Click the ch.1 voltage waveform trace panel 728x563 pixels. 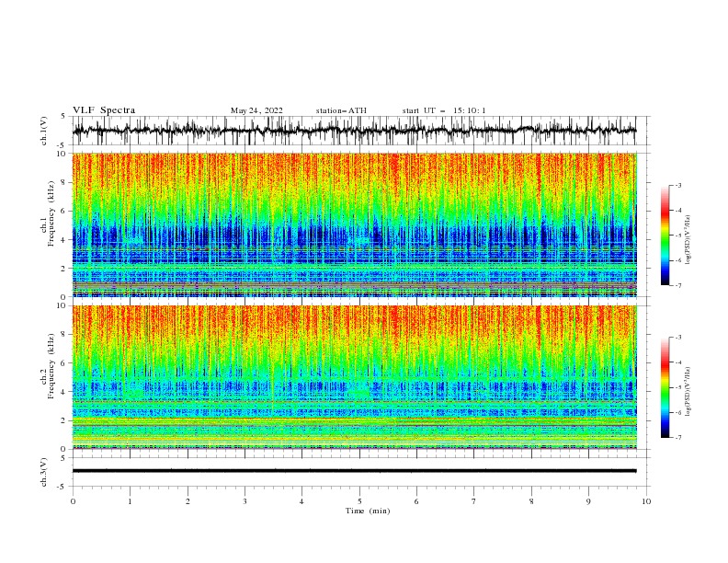pos(360,131)
